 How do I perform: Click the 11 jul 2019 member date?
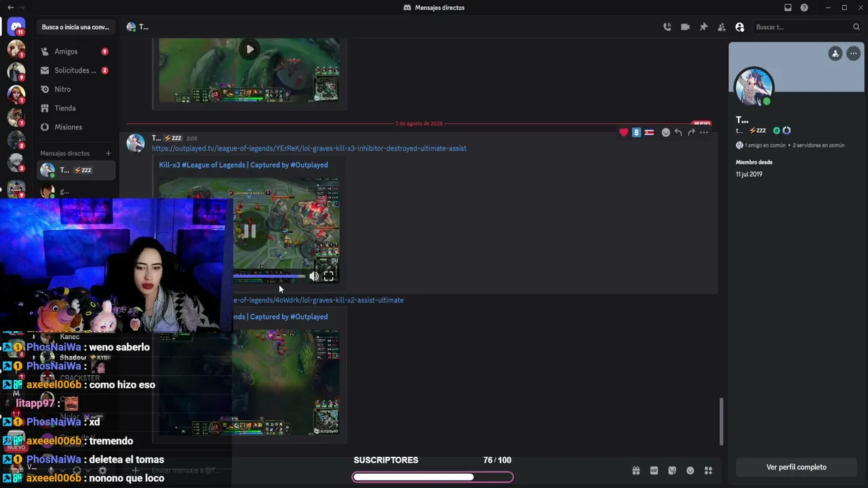click(x=749, y=174)
